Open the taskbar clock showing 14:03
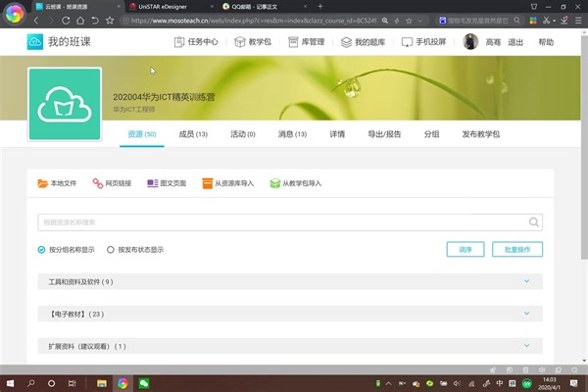588x392 pixels. pyautogui.click(x=549, y=383)
